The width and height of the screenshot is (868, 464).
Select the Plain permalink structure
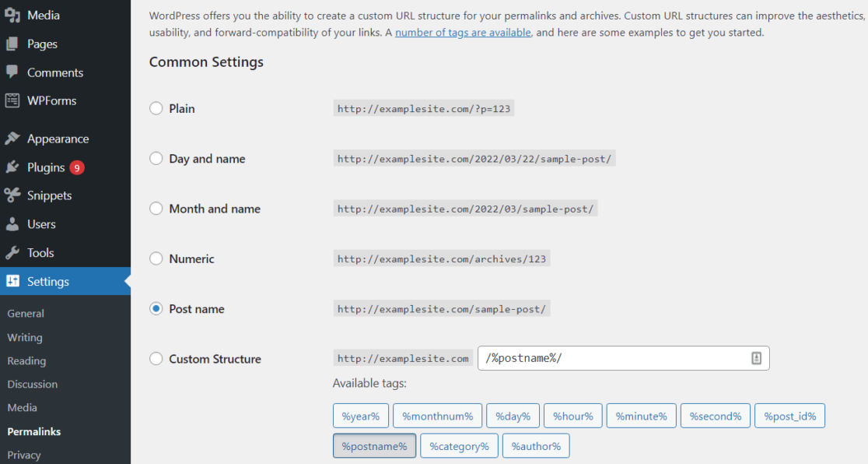coord(156,108)
